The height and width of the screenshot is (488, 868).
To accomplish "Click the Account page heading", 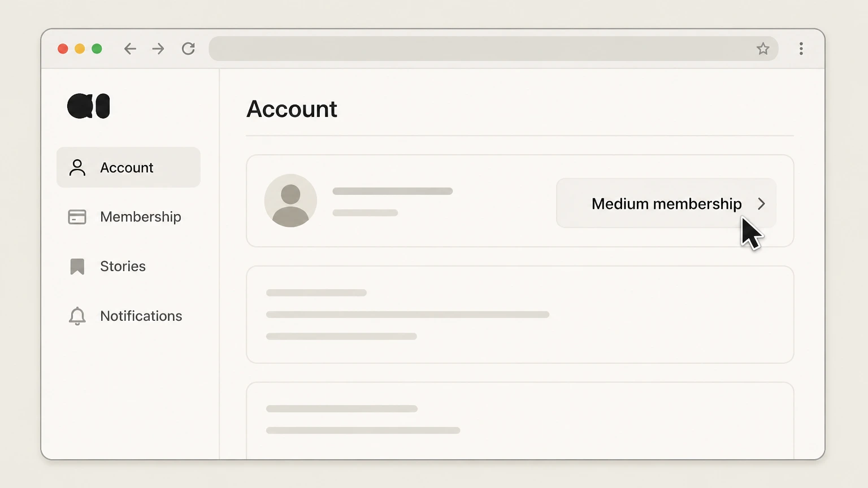I will (292, 109).
